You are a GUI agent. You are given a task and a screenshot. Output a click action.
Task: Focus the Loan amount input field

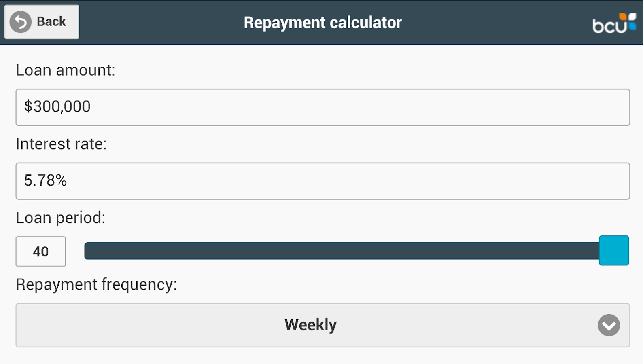(323, 107)
